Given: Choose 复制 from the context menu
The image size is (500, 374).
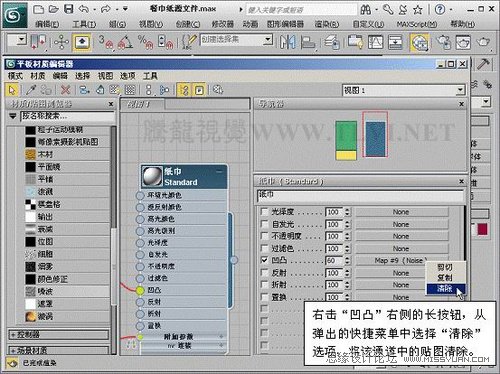Looking at the screenshot, I should (445, 278).
